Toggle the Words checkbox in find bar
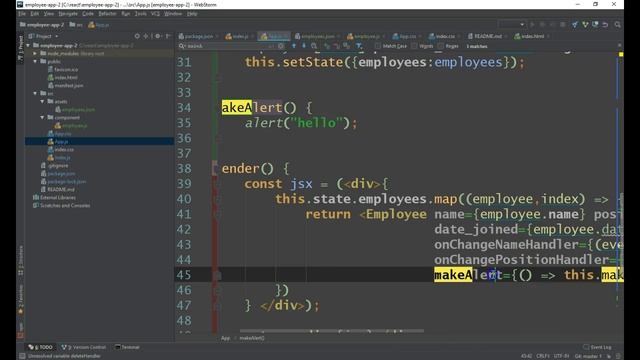The height and width of the screenshot is (360, 640). coord(414,46)
